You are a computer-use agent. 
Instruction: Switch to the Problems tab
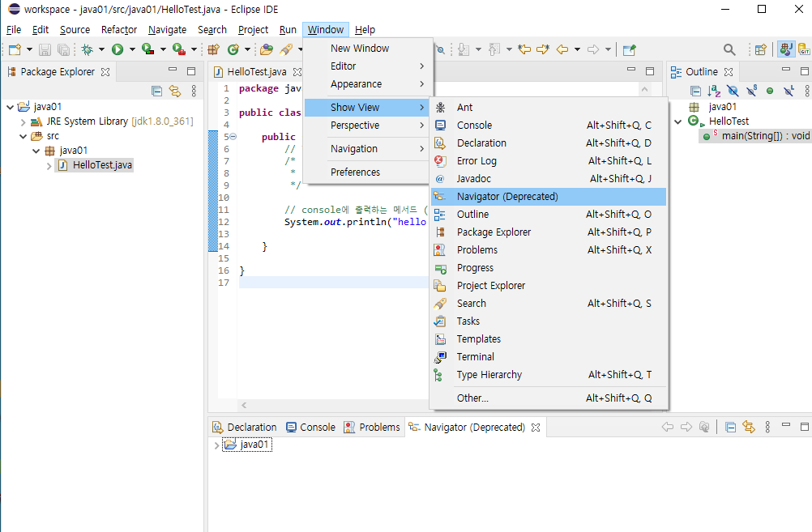click(372, 427)
